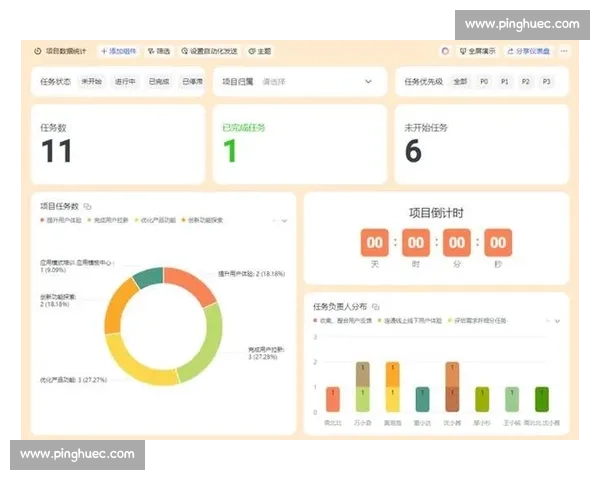Screen dimensions: 600x480
Task: Click the clock icon beside 项目数据统计
Action: click(38, 51)
